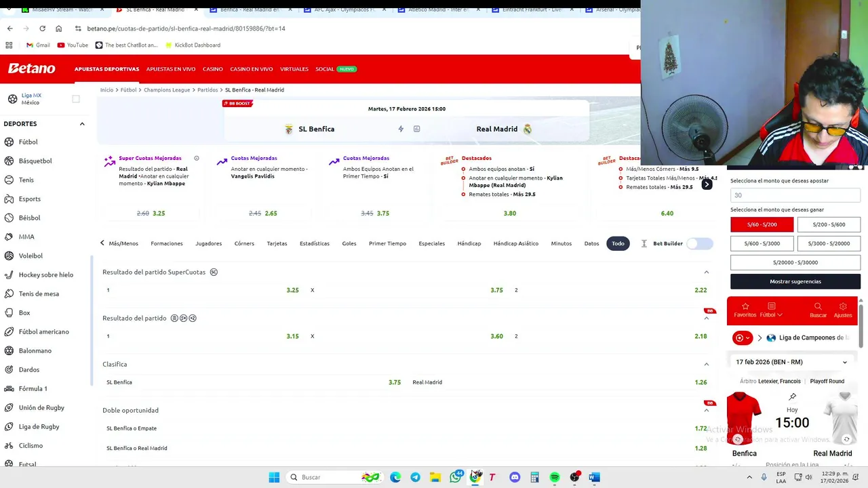Reload the page with browser refresh icon
Image resolution: width=868 pixels, height=488 pixels.
(x=42, y=28)
